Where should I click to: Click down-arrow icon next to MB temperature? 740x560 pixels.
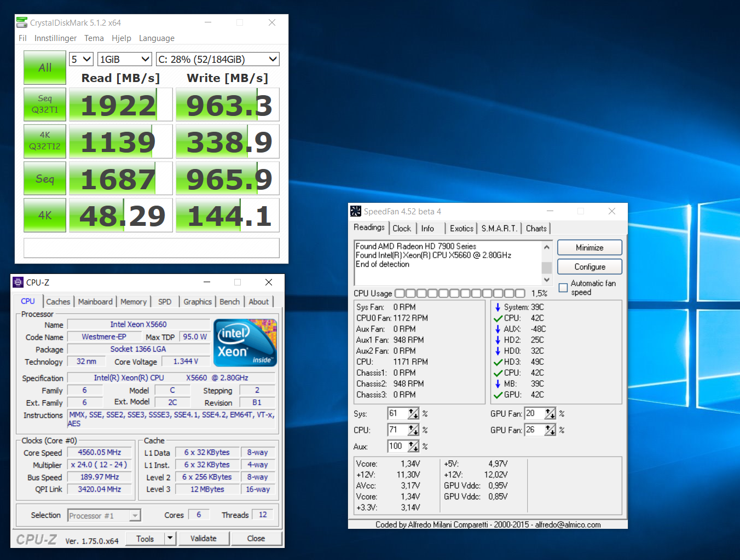point(498,384)
